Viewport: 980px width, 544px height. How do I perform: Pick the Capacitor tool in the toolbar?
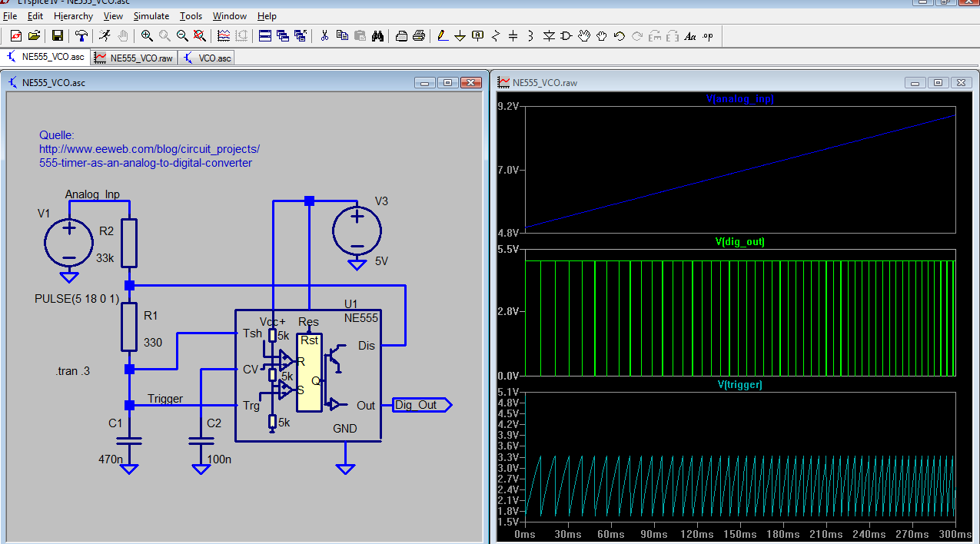point(513,35)
